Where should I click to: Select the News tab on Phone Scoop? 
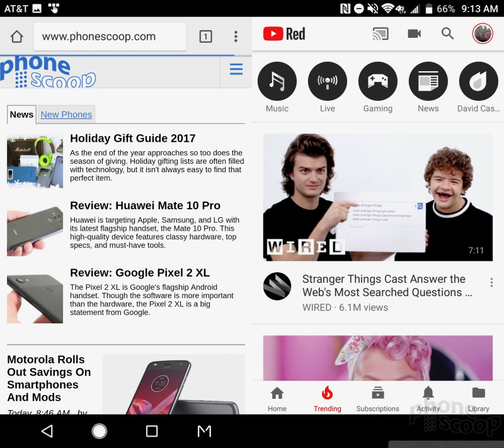(21, 115)
